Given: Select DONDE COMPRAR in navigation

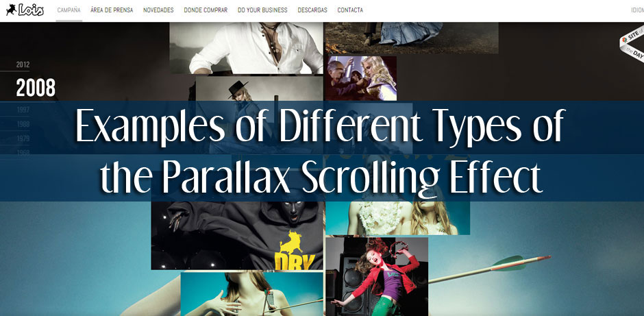Looking at the screenshot, I should coord(206,10).
